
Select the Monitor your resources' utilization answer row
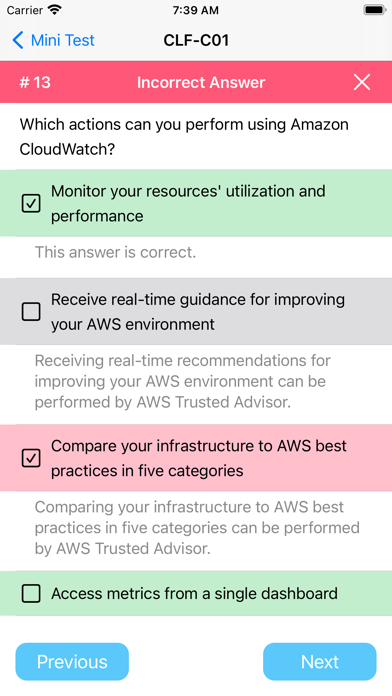pos(196,203)
